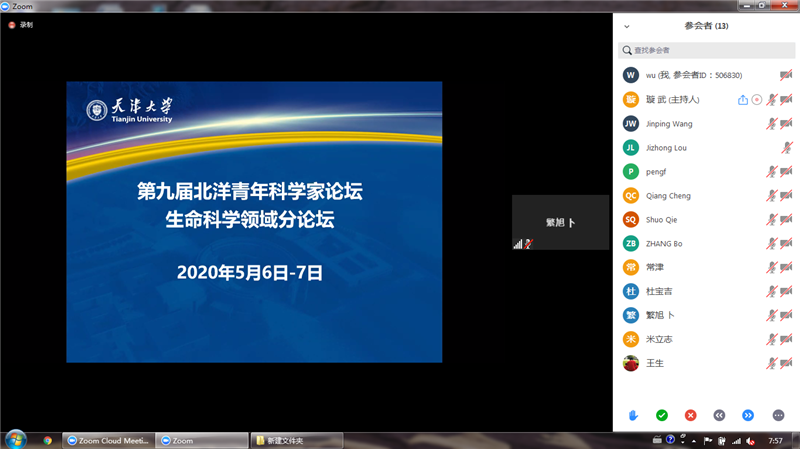Switch to Zoom Cloud Meetings taskbar item
800x449 pixels.
tap(107, 440)
